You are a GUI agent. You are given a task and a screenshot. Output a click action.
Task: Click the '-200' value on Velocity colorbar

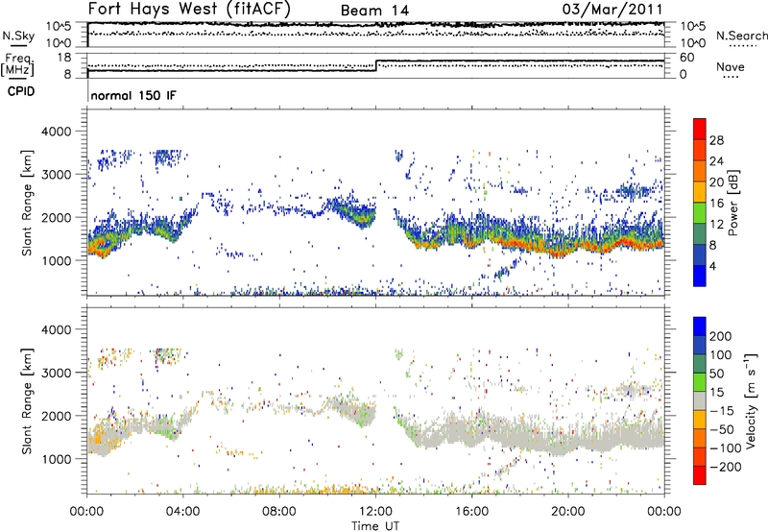click(x=725, y=467)
